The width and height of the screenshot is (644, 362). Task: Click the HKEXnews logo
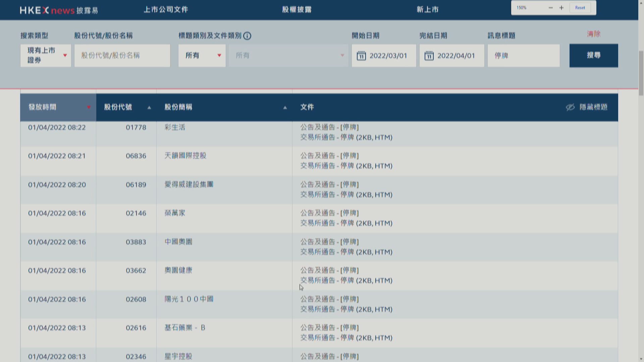[59, 10]
